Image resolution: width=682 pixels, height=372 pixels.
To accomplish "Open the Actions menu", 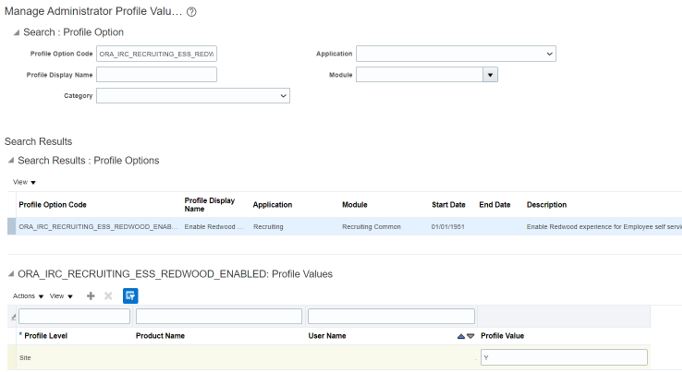I will click(x=28, y=296).
